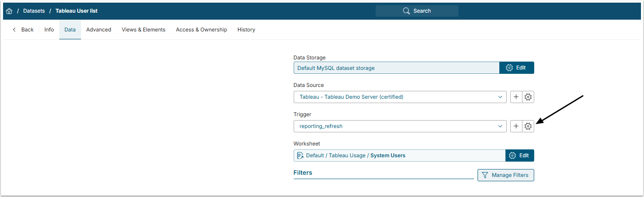Open Trigger gear settings icon
644x197 pixels.
[528, 126]
